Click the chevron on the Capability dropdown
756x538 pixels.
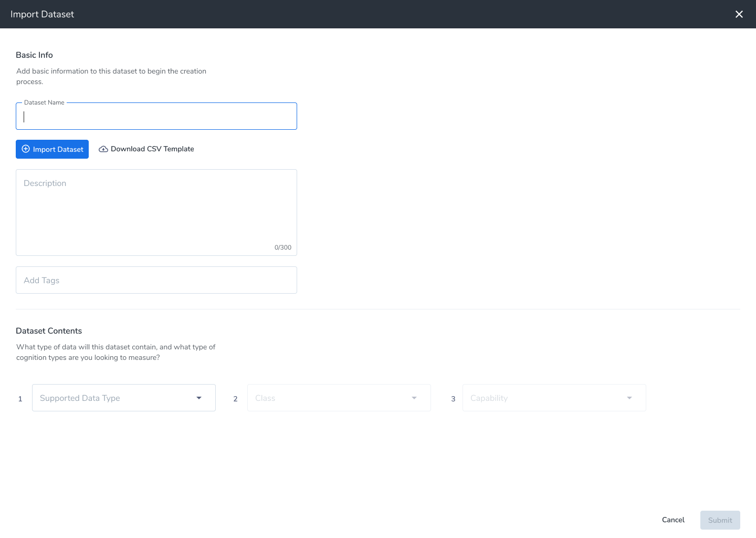pos(629,398)
